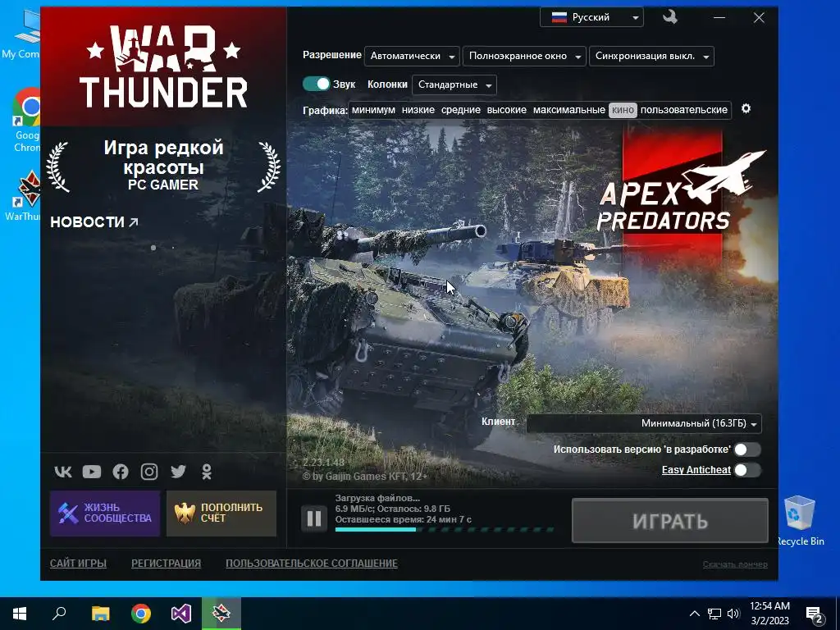Screen dimensions: 840x630
Task: Open the notification center icon
Action: [x=815, y=614]
